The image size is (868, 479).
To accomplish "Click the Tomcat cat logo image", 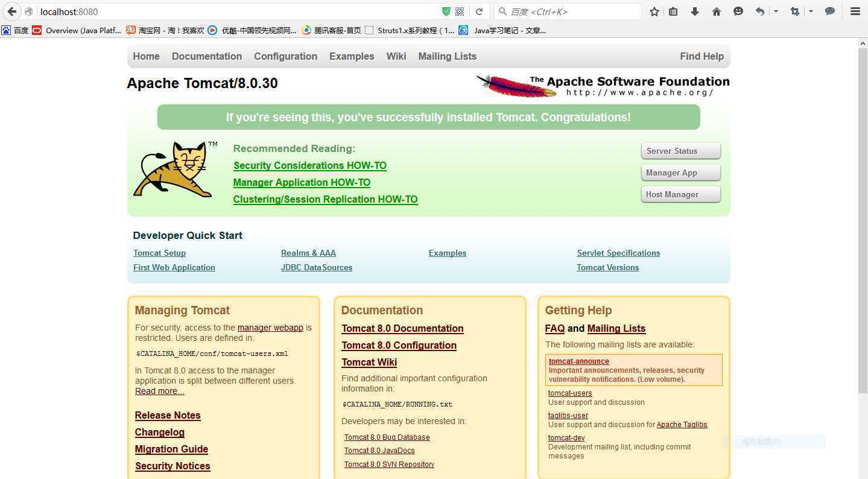I will pos(175,170).
